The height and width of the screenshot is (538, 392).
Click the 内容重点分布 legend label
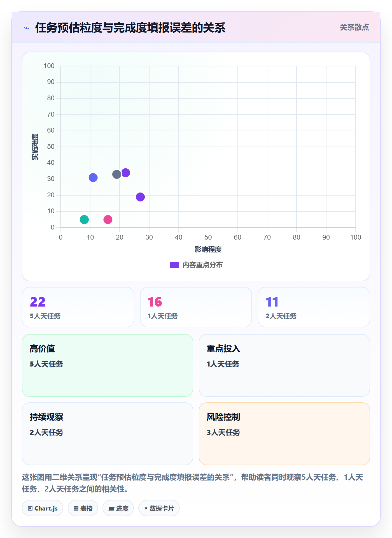(202, 265)
